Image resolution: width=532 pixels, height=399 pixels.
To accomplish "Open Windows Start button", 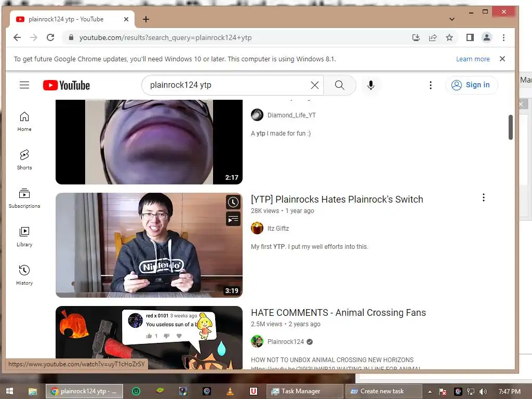I will (9, 391).
